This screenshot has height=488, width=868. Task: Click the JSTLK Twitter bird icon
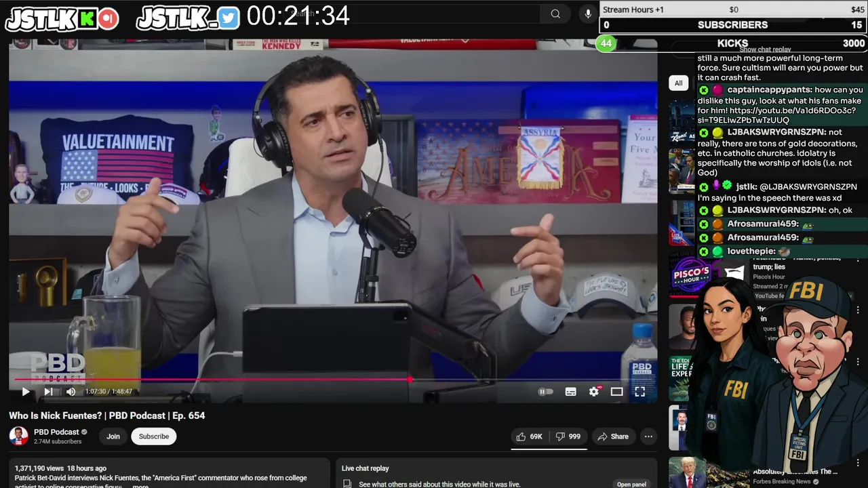click(x=229, y=18)
